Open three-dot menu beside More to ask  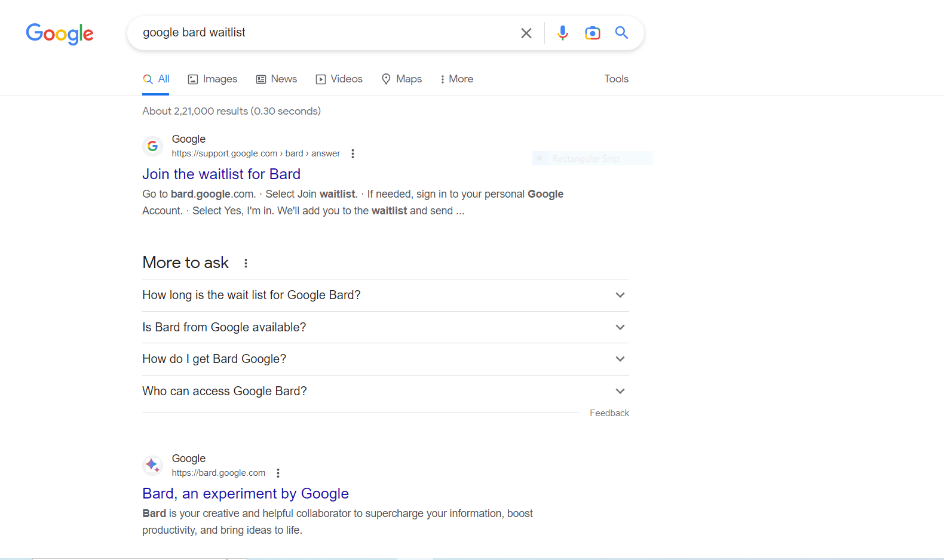click(246, 263)
